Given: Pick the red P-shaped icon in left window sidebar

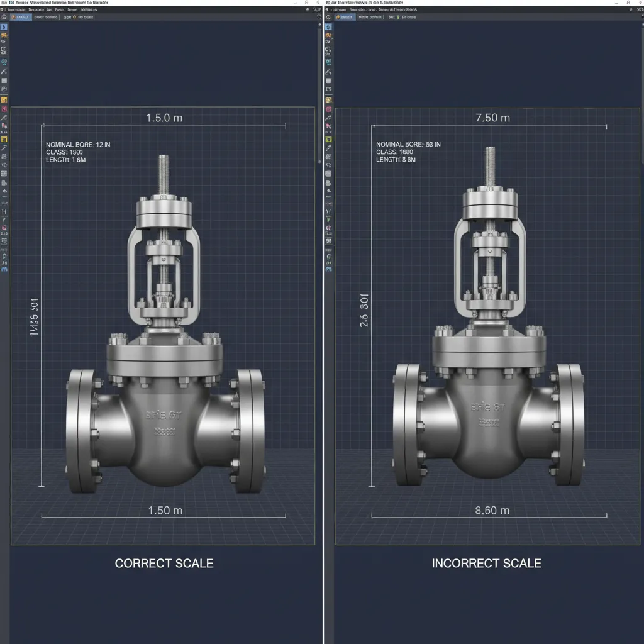Looking at the screenshot, I should (x=4, y=126).
